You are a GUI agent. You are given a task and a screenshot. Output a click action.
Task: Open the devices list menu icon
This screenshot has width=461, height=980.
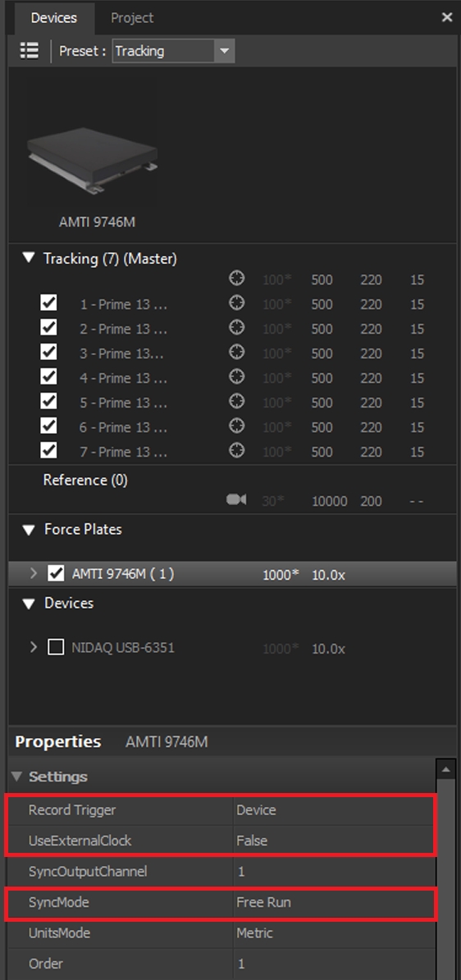30,51
